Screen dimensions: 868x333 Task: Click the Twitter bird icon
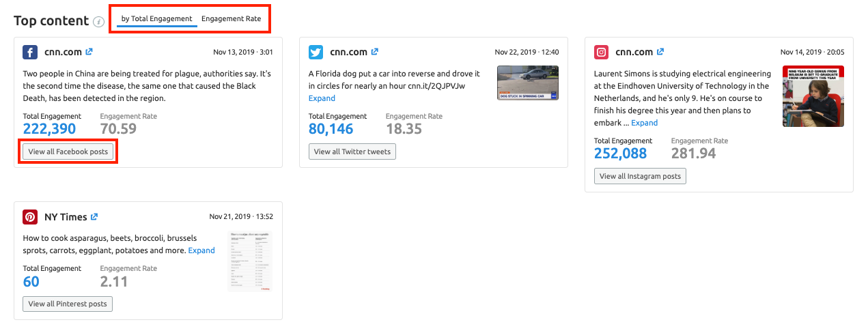pyautogui.click(x=316, y=53)
